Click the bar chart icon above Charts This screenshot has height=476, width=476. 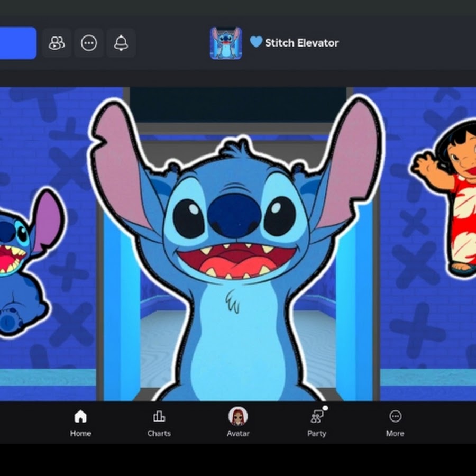click(159, 416)
